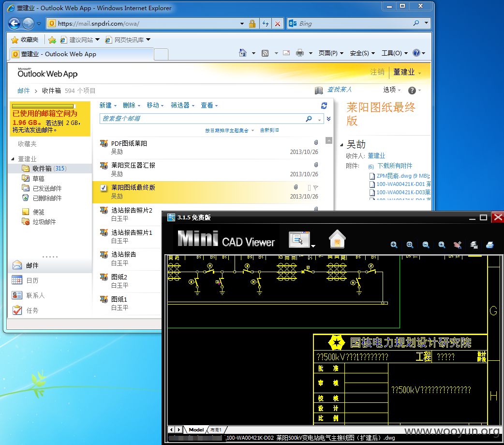This screenshot has width=504, height=445.
Task: Switch to the 任务 tasks module
Action: click(x=32, y=310)
